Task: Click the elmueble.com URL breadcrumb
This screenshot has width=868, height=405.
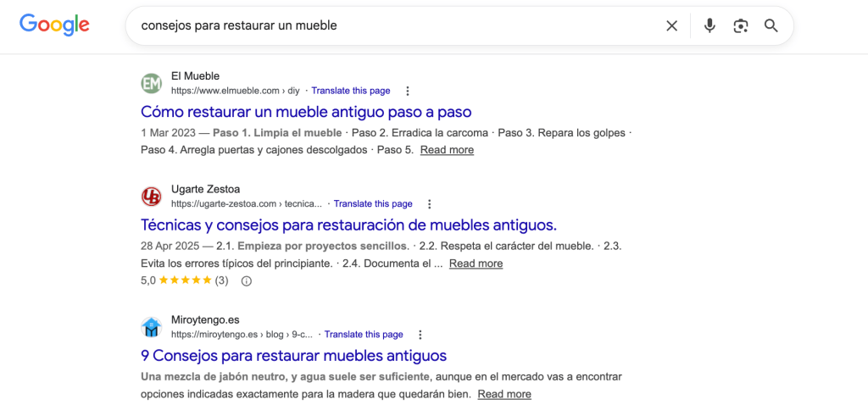Action: (236, 91)
